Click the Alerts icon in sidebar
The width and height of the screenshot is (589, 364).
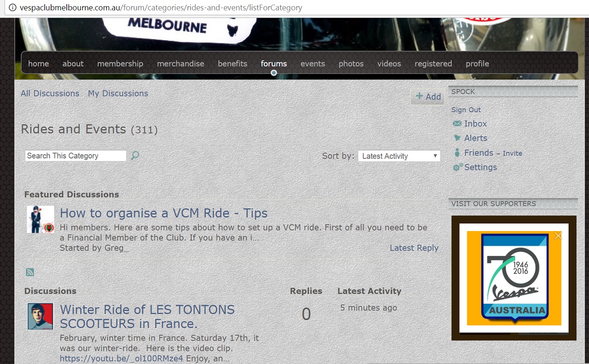457,138
